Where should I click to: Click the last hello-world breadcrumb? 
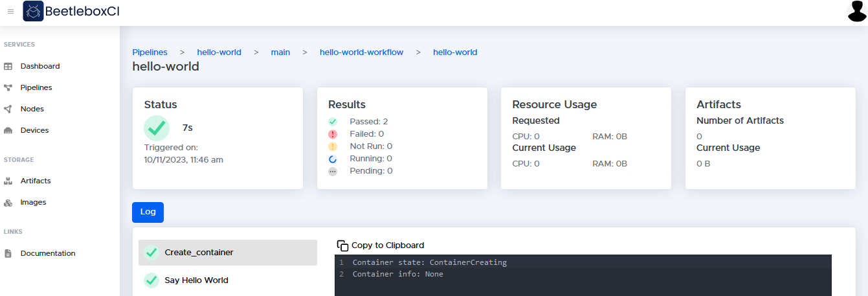[455, 52]
